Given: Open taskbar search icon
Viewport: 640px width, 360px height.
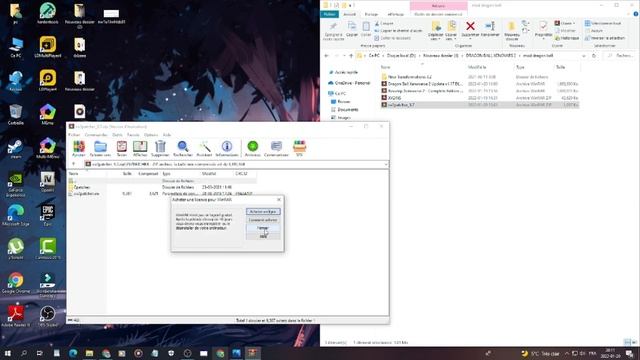Looking at the screenshot, I should tap(24, 353).
